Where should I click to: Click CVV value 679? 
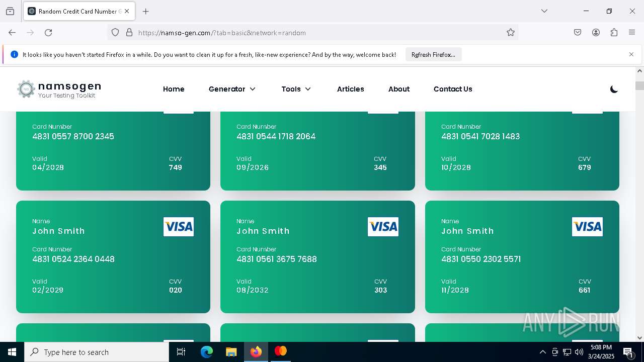tap(585, 167)
